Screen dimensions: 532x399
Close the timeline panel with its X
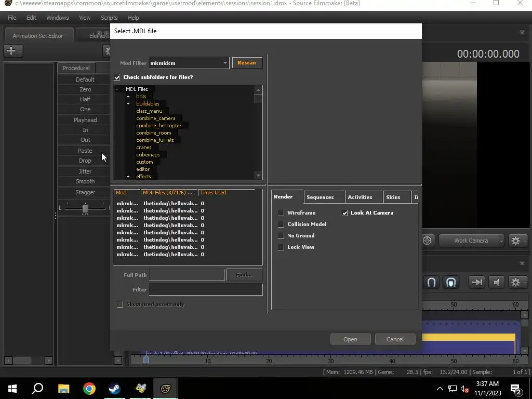point(522,263)
